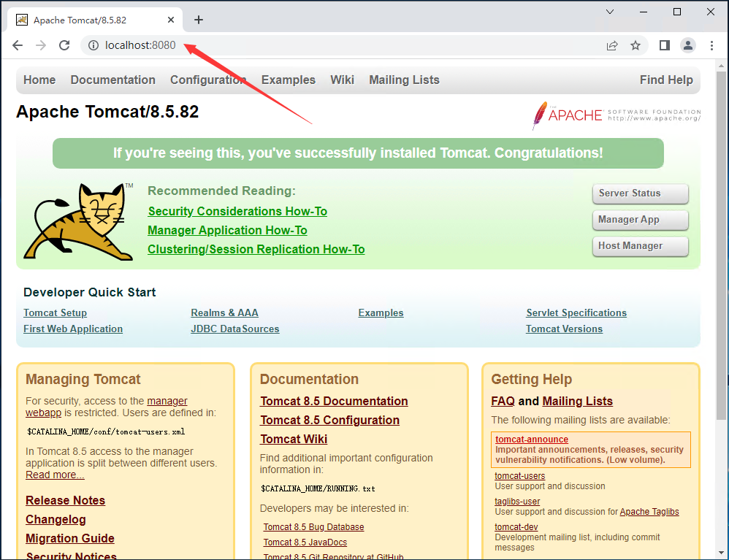The image size is (729, 560).
Task: Click the Apache Software Foundation feather logo
Action: pyautogui.click(x=616, y=115)
